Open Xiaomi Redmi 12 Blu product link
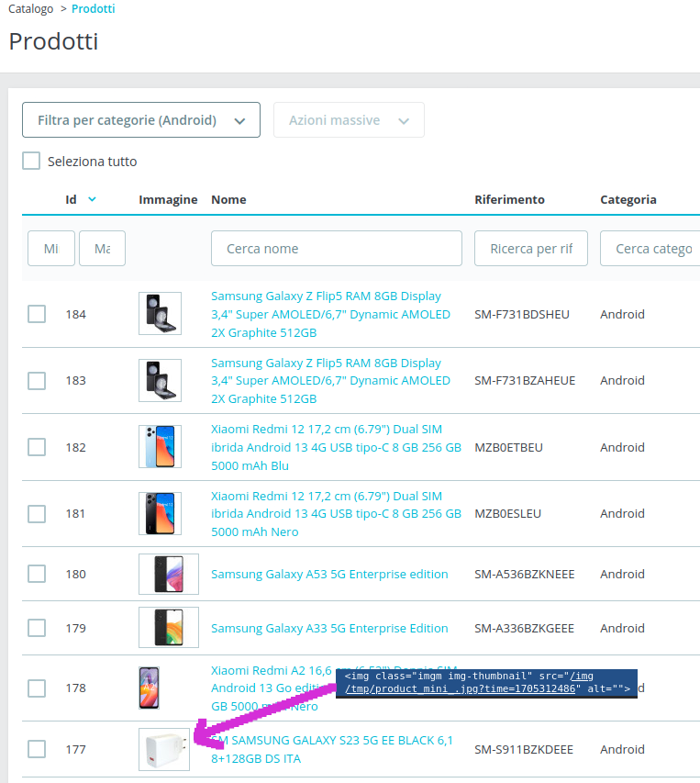Image resolution: width=700 pixels, height=783 pixels. pyautogui.click(x=336, y=447)
